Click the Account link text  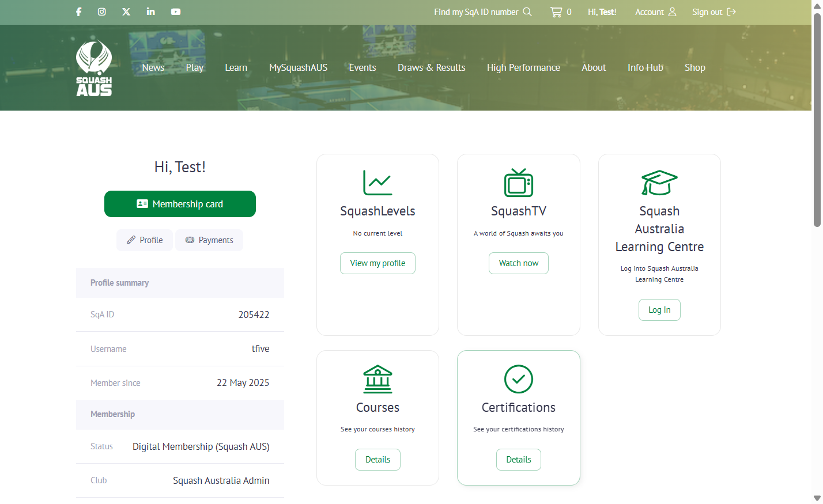coord(650,12)
